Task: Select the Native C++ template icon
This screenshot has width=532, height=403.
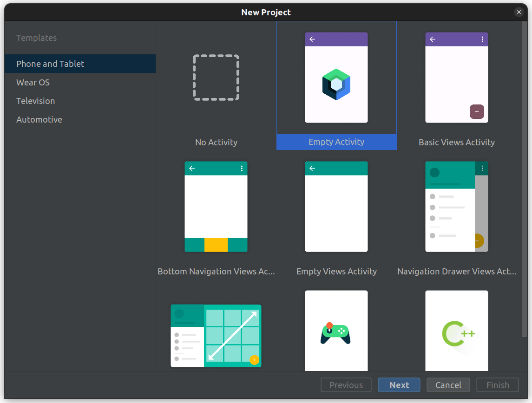Action: [x=457, y=331]
